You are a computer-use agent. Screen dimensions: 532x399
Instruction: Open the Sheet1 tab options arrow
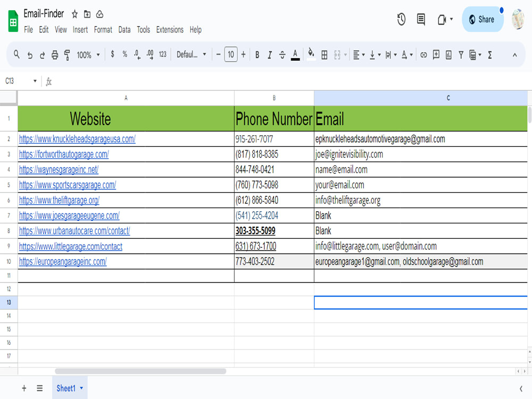tap(81, 388)
